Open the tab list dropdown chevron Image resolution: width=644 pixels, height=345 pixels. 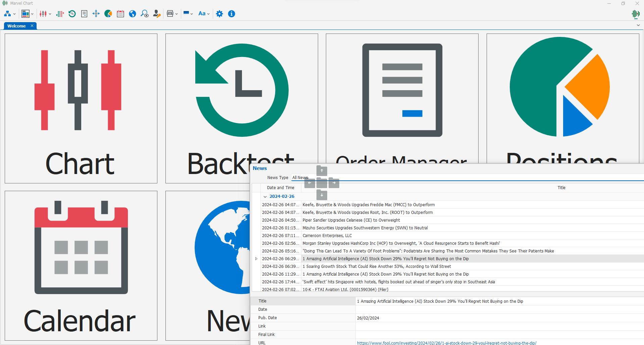coord(638,25)
